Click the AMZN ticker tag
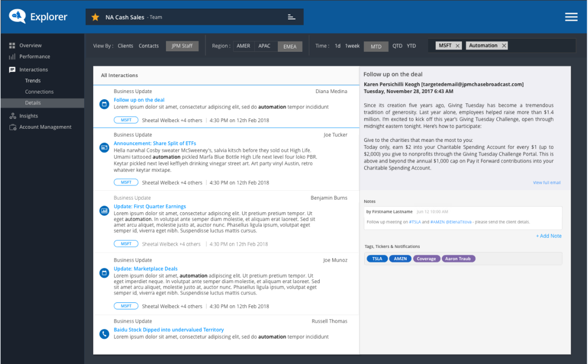The image size is (588, 364). (400, 259)
